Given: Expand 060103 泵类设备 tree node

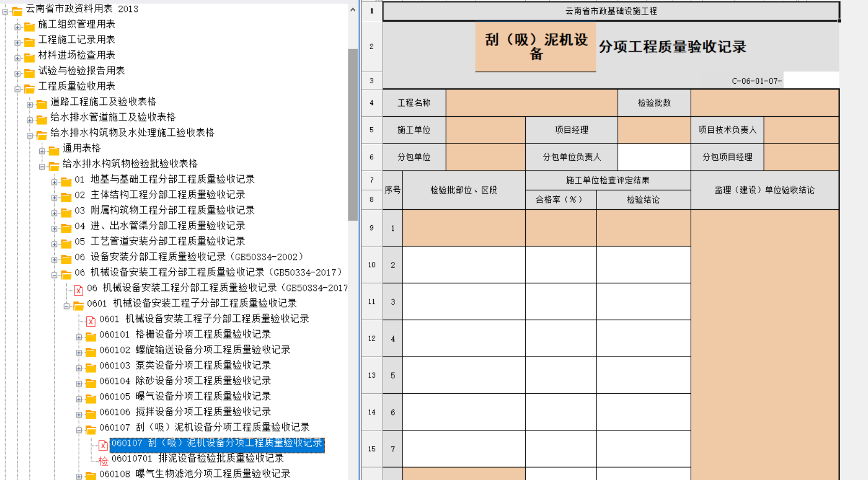Looking at the screenshot, I should click(x=79, y=368).
